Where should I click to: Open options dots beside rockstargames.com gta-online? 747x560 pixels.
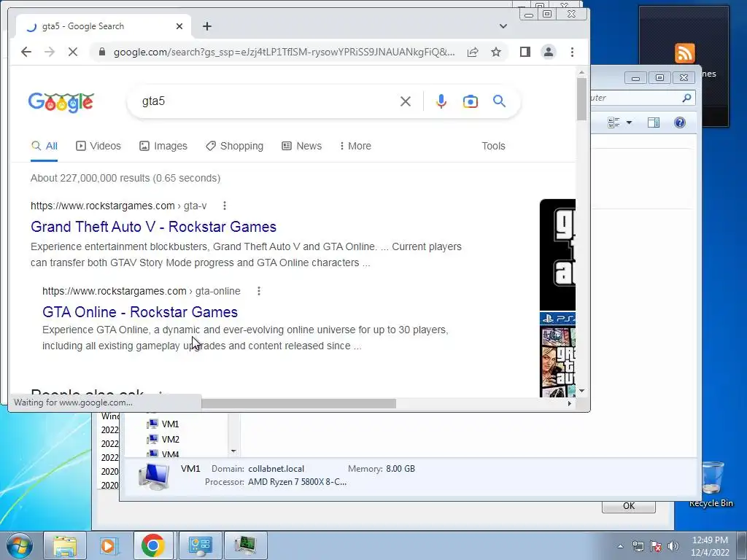coord(259,291)
